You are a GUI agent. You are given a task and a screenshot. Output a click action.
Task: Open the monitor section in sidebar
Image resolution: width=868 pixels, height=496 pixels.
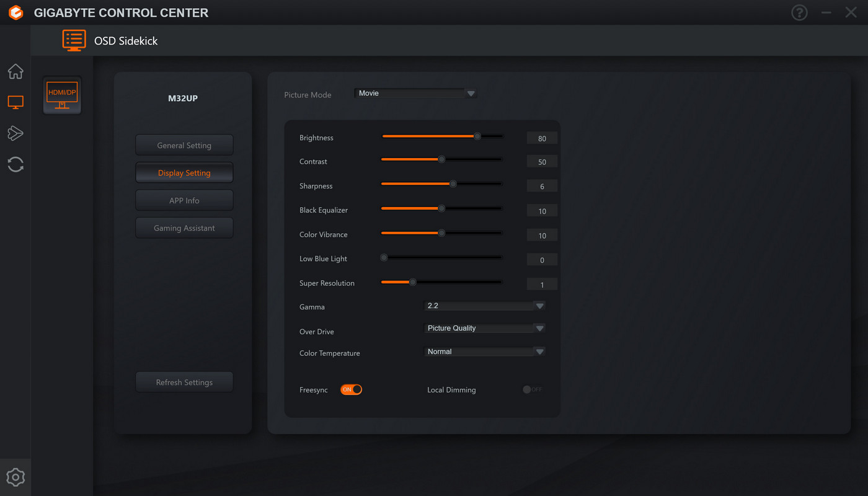(x=15, y=102)
